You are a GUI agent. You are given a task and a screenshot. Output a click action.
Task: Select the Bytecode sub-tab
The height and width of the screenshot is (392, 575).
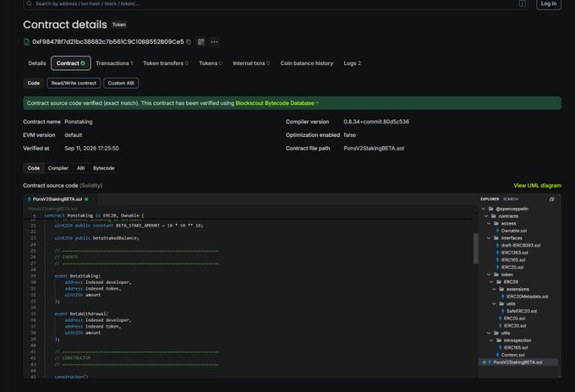(104, 168)
